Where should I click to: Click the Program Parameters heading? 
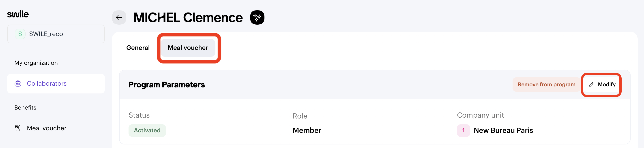point(167,85)
